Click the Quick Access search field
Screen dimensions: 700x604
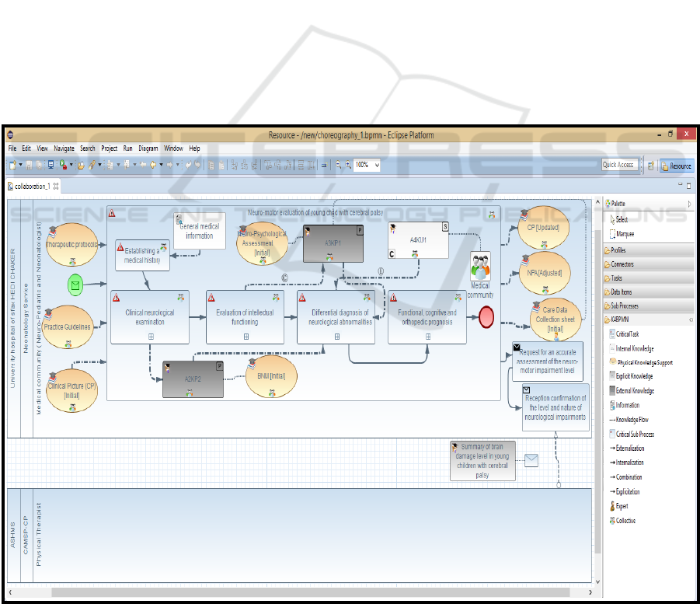619,165
